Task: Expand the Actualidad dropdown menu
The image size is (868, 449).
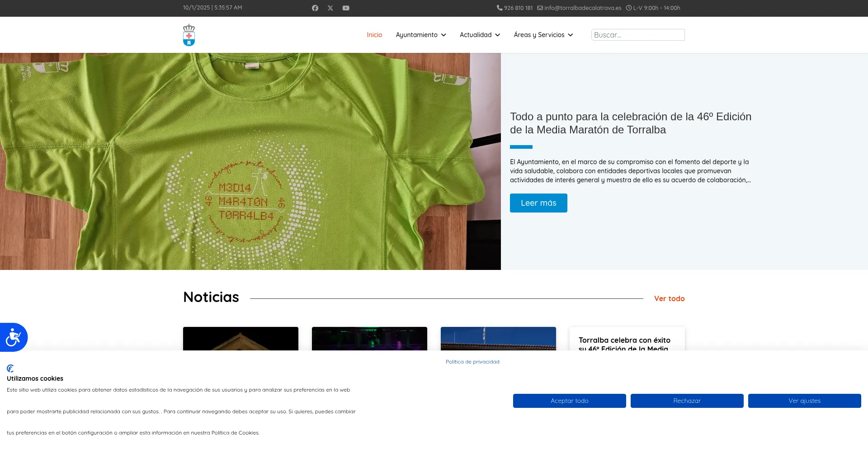Action: tap(480, 35)
